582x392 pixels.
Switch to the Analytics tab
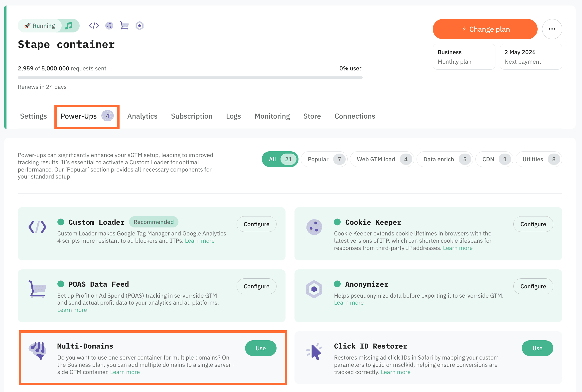pos(142,116)
